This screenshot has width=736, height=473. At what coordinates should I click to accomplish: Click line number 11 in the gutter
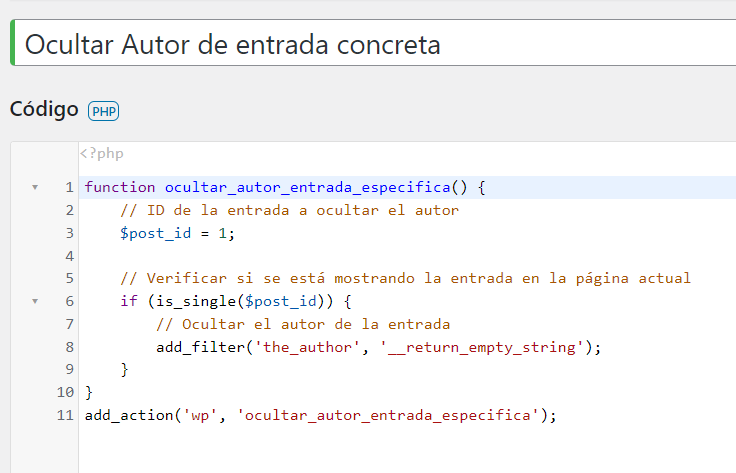click(x=66, y=415)
